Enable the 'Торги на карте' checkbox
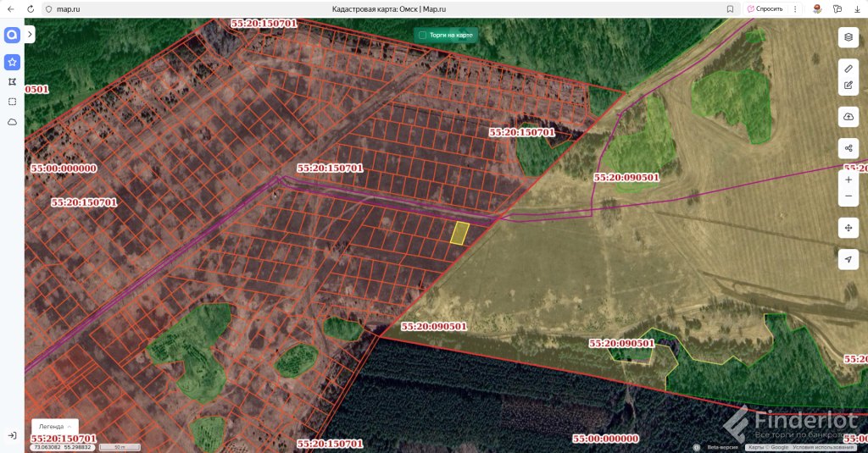This screenshot has width=868, height=453. tap(422, 35)
